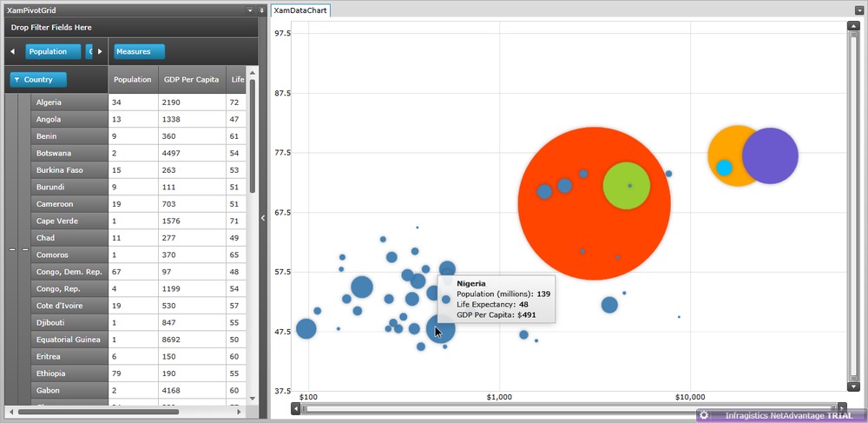This screenshot has height=423, width=868.
Task: Select the Chad row header
Action: [x=69, y=238]
